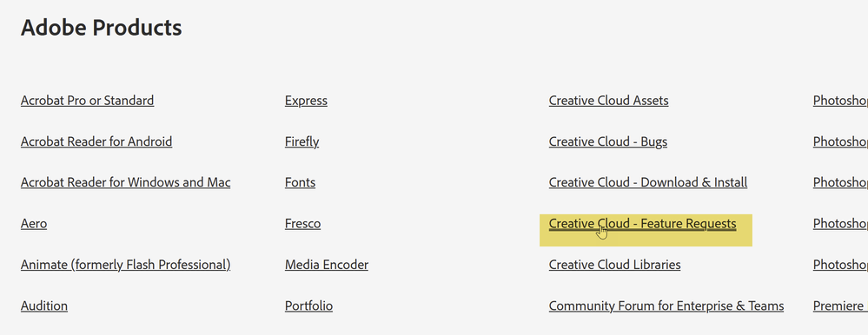Open Creative Cloud Assets link

pos(609,101)
